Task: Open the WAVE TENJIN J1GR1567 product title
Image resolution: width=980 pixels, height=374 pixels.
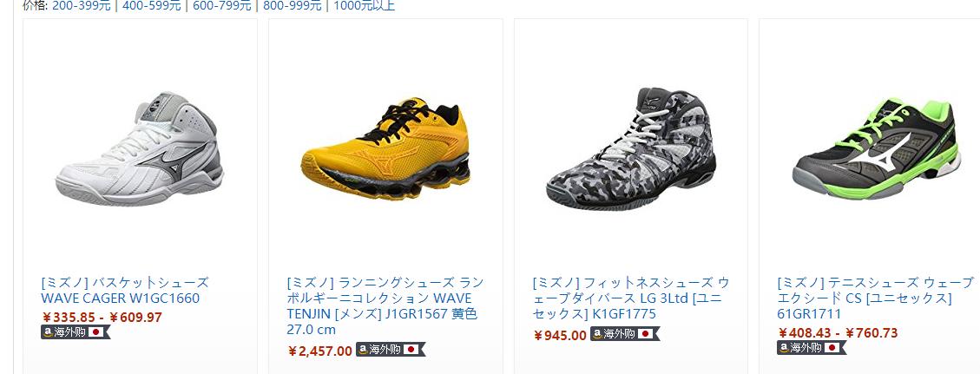Action: click(385, 306)
